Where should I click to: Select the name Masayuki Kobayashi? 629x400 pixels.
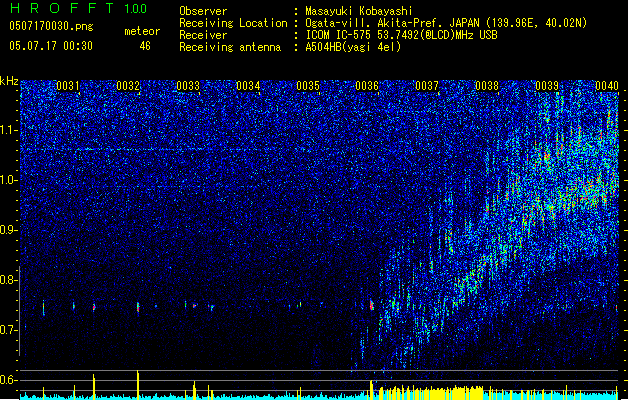(359, 11)
